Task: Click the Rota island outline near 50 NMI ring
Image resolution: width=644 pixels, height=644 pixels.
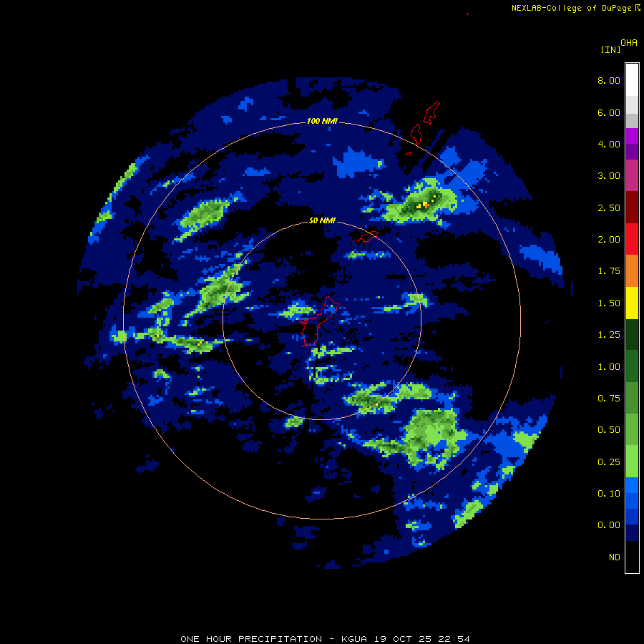Action: click(368, 237)
